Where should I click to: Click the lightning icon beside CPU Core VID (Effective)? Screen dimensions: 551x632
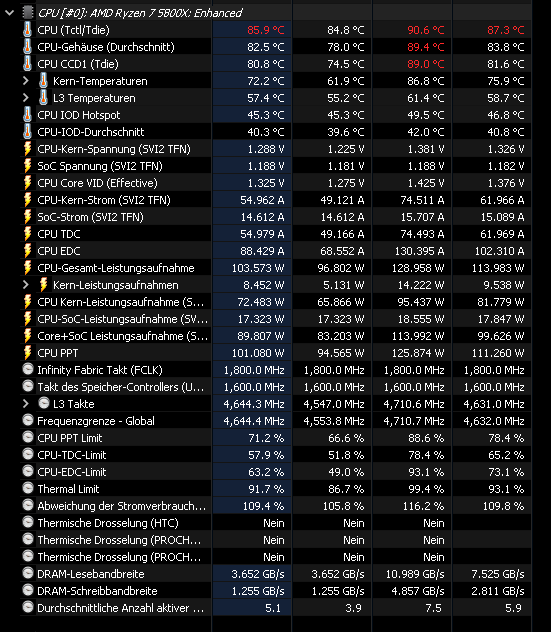click(27, 183)
